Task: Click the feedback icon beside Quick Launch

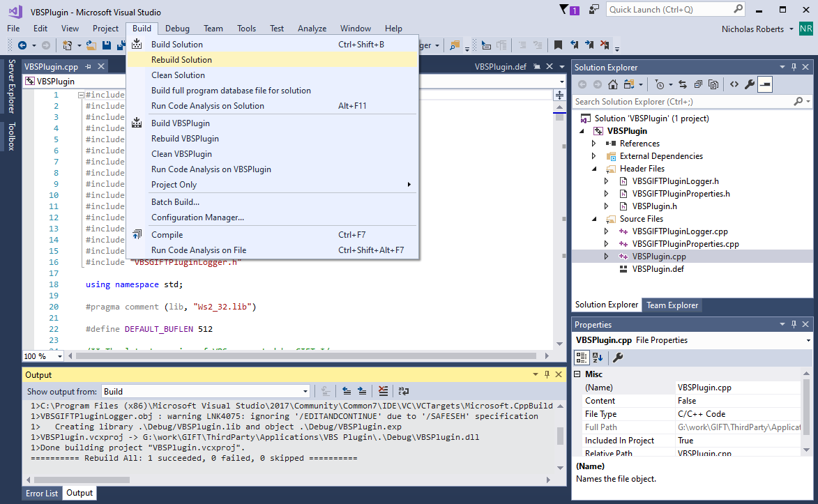Action: click(x=593, y=9)
